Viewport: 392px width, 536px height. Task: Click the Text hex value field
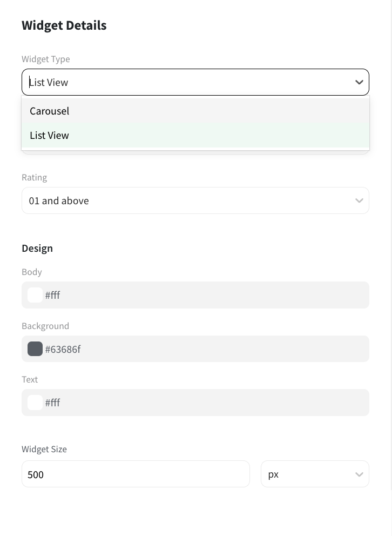click(205, 403)
